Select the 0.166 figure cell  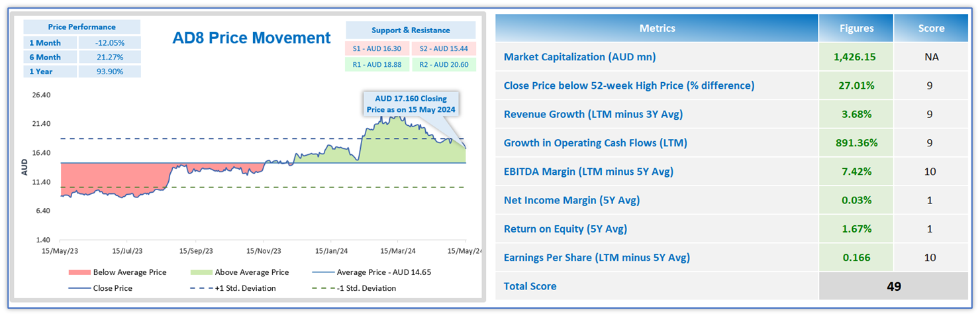[856, 257]
